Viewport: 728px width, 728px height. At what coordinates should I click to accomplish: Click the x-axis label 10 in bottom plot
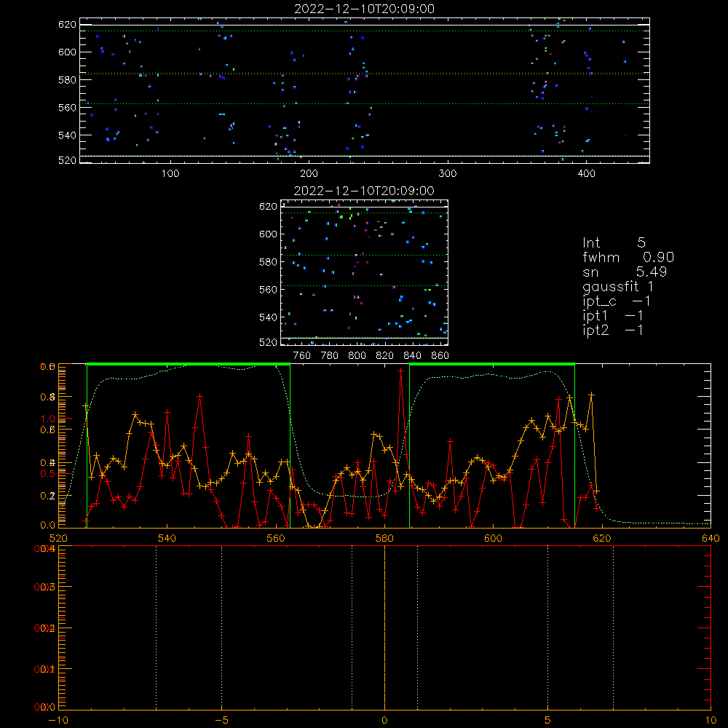click(x=711, y=720)
